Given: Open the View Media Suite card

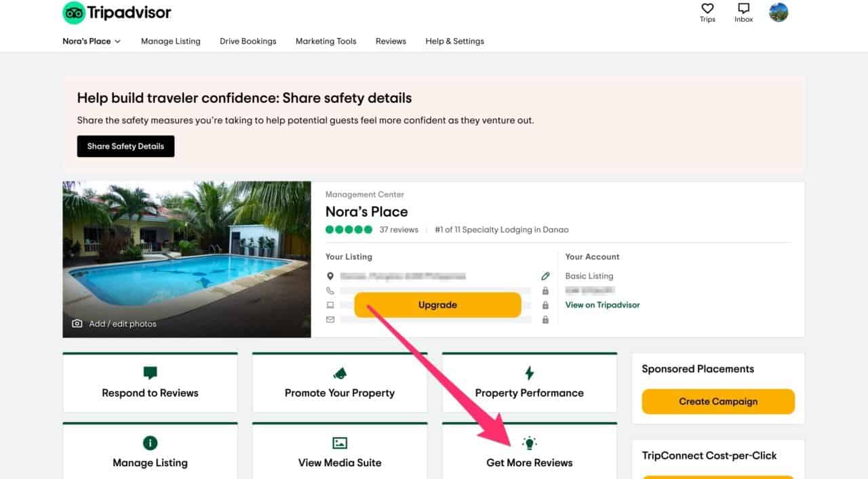Looking at the screenshot, I should tap(340, 451).
